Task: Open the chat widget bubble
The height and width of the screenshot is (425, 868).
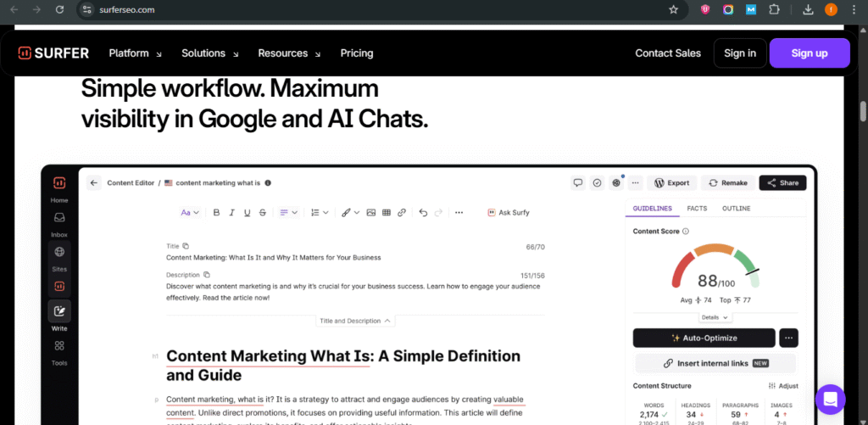Action: (x=831, y=400)
